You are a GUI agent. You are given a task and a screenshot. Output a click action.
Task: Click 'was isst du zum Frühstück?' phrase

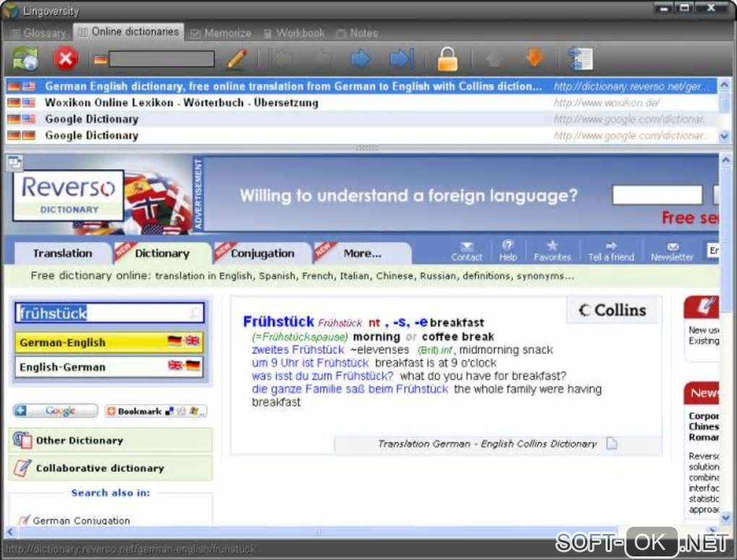[322, 376]
